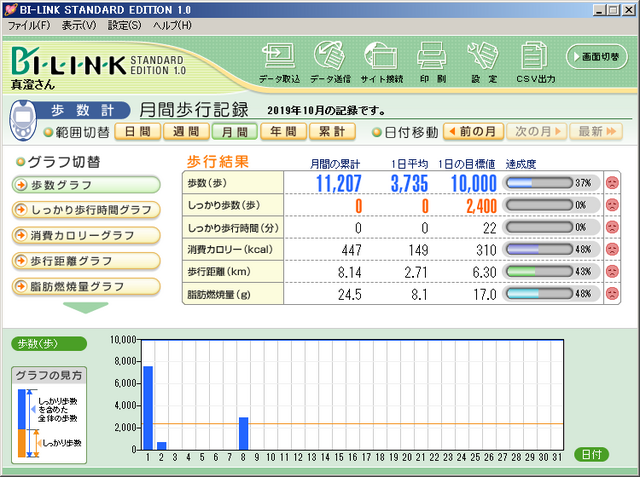Click the sad face icon in 歩行距離 row
Screen dimensions: 640x477
612,271
